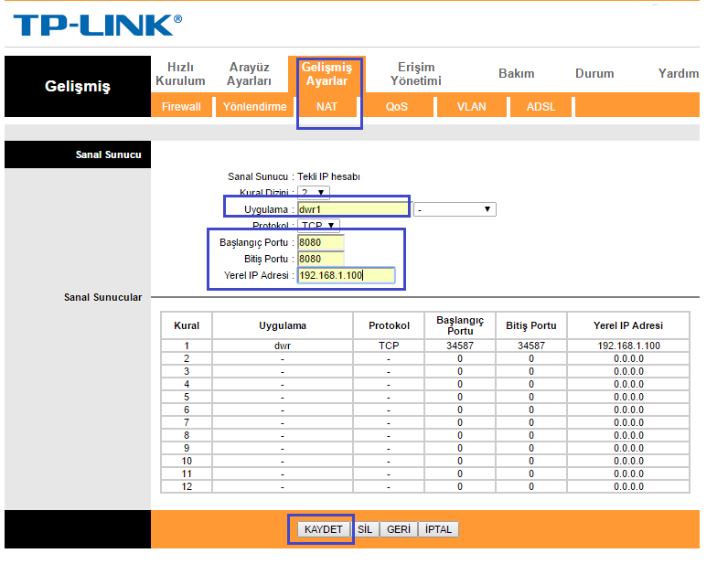Open the QoS submenu
728x564 pixels.
(396, 107)
